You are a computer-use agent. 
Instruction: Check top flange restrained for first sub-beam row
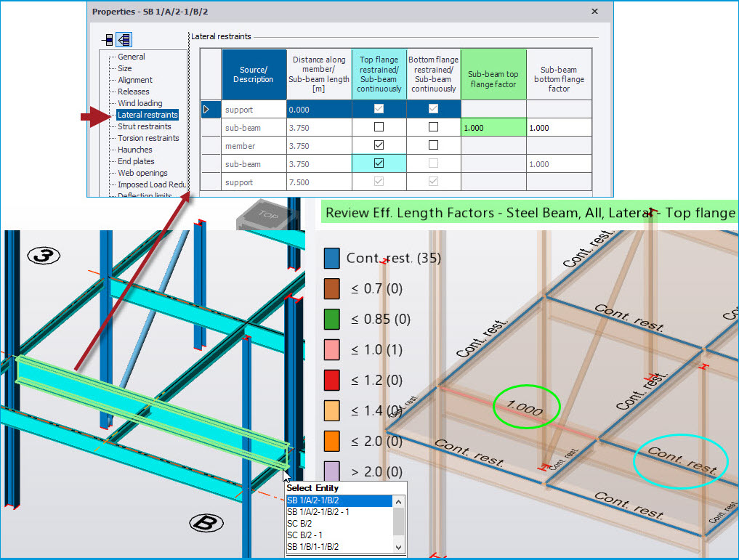coord(379,127)
